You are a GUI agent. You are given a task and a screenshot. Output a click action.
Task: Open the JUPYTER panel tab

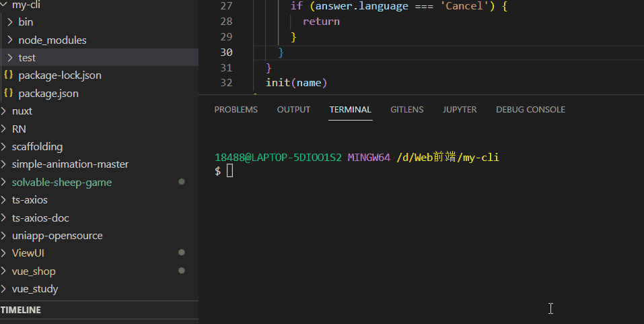460,109
